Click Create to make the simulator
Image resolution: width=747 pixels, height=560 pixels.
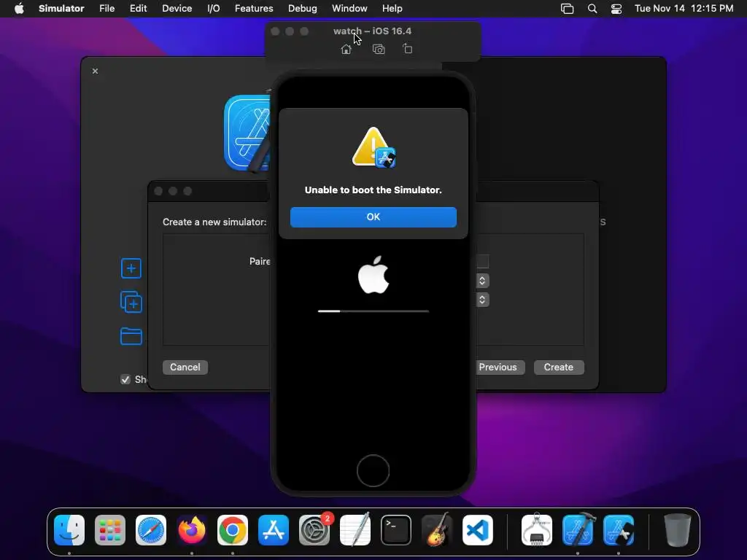click(x=558, y=367)
